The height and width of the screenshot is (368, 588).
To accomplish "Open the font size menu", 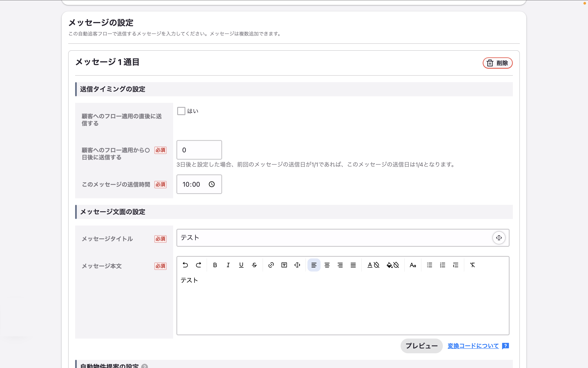I will click(413, 265).
